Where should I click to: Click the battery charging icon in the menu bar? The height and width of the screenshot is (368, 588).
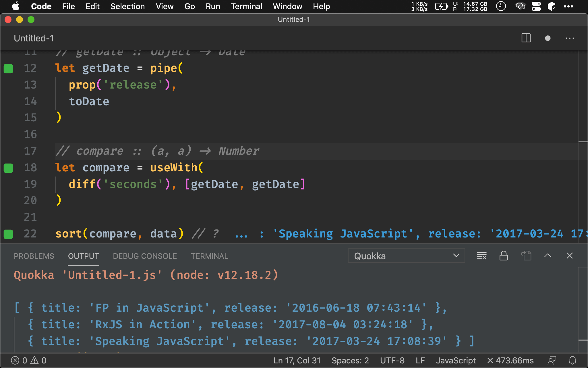[441, 6]
